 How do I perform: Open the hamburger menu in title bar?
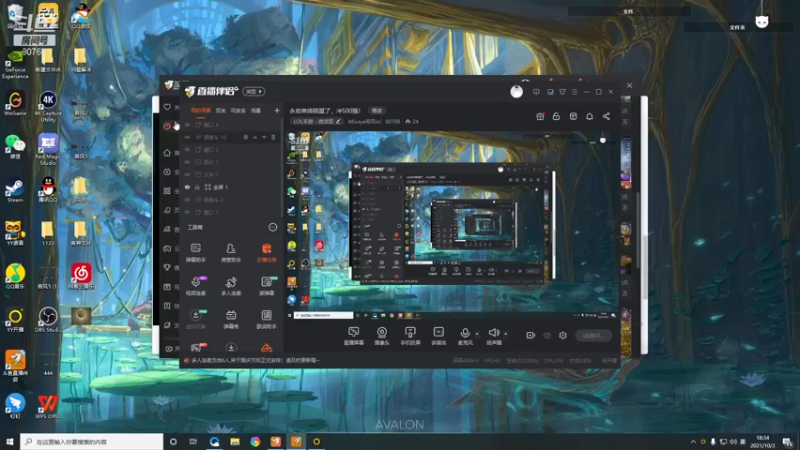pos(574,92)
